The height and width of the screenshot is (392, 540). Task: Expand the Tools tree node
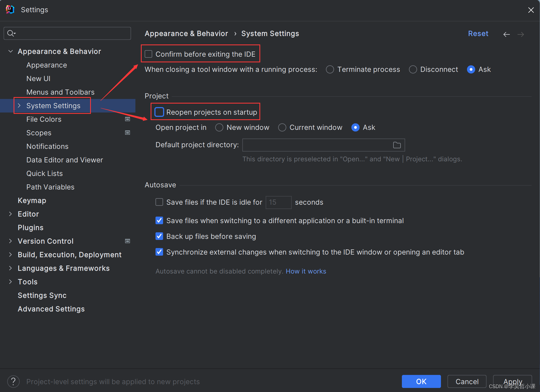click(x=11, y=282)
